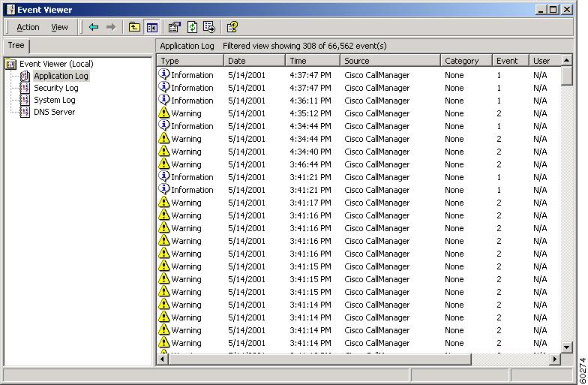Click the Security Log tree icon
588x385 pixels.
coord(25,89)
